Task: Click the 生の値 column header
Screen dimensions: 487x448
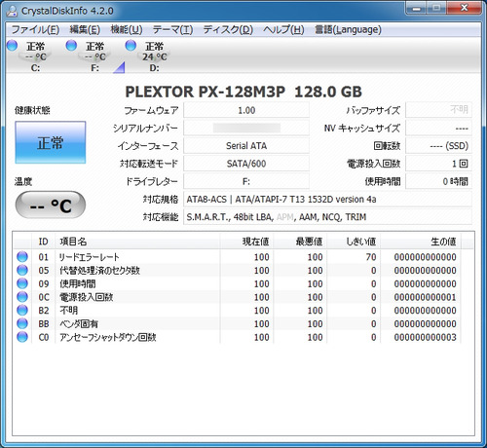Action: (x=421, y=242)
